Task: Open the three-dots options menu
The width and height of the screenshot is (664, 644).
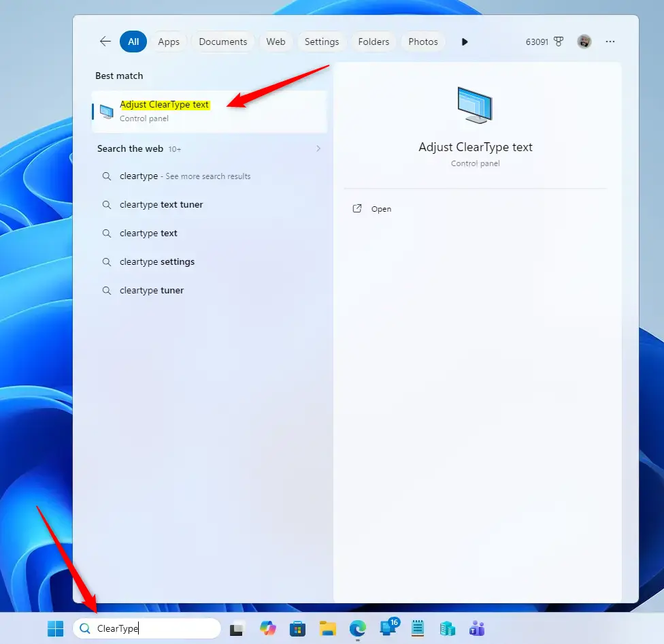Action: (x=610, y=42)
